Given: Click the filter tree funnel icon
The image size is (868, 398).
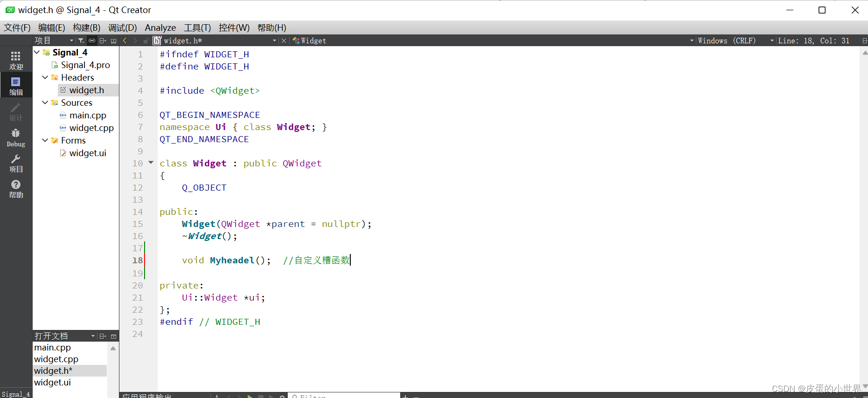Looking at the screenshot, I should click(81, 41).
